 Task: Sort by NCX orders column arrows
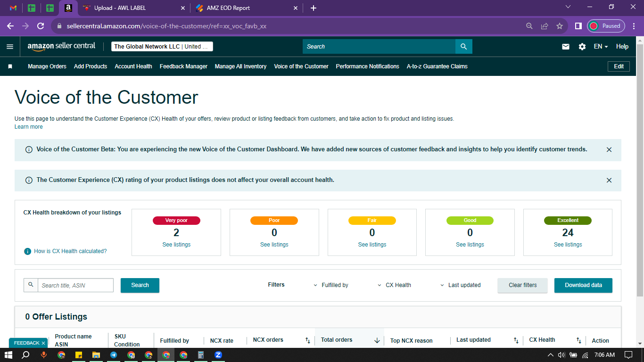tap(308, 340)
